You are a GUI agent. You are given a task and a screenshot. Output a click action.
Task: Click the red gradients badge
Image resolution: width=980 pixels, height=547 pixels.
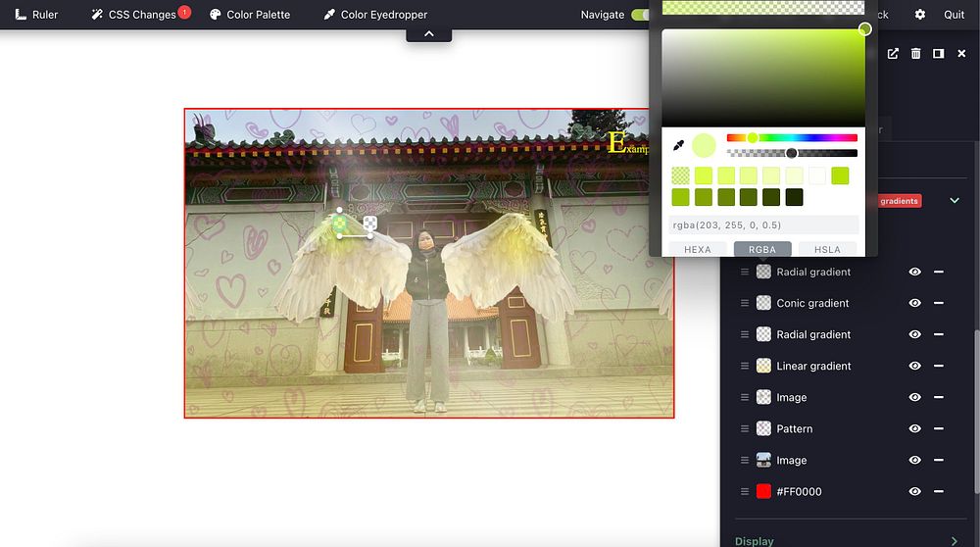click(x=899, y=201)
